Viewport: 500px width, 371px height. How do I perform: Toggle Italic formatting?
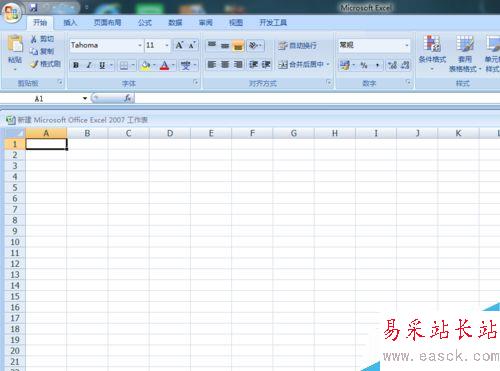pos(89,65)
